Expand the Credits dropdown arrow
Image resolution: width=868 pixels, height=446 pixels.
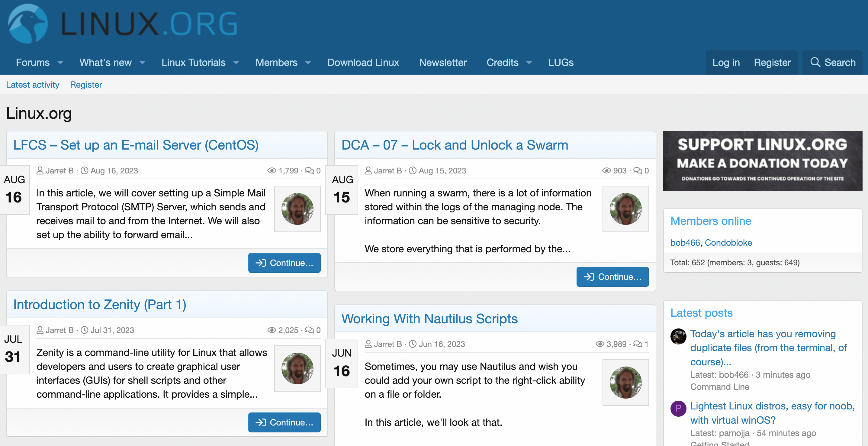coord(529,63)
